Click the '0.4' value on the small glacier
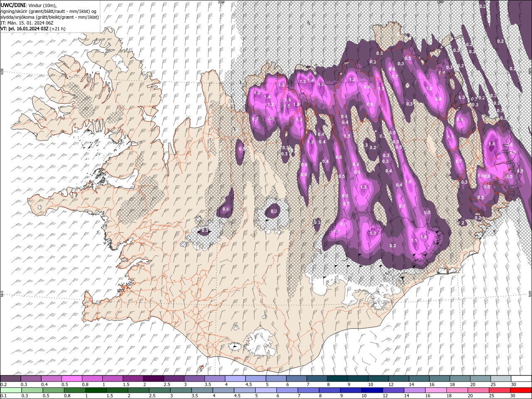 [226, 209]
